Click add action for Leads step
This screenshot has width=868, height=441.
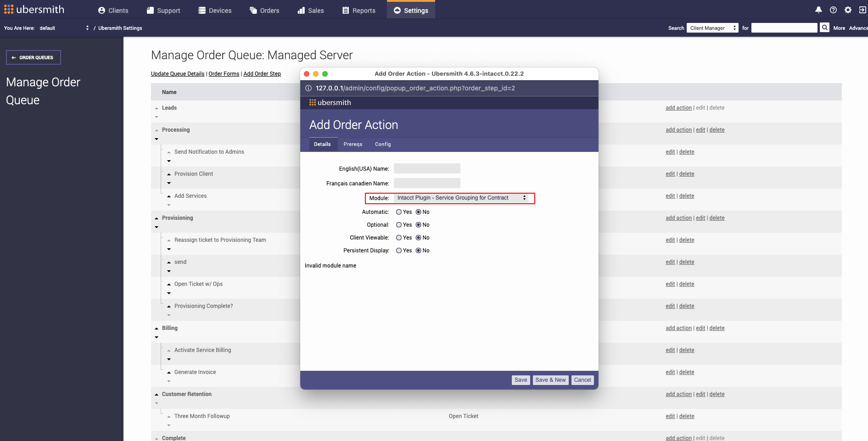point(678,108)
